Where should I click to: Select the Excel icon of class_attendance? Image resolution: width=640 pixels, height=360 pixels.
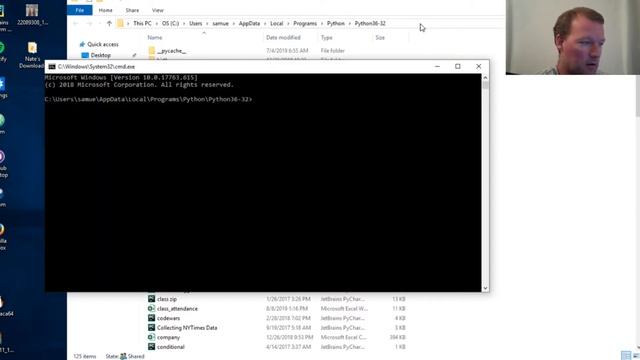pyautogui.click(x=151, y=309)
